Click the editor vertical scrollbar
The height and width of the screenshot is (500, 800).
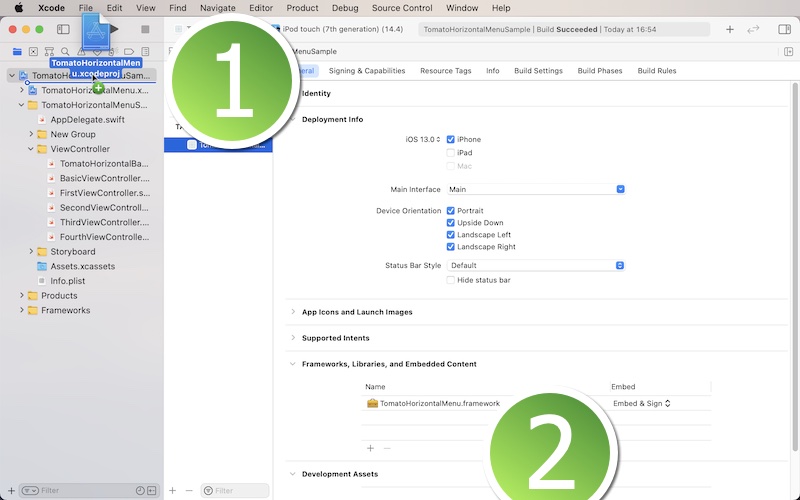tap(795, 265)
